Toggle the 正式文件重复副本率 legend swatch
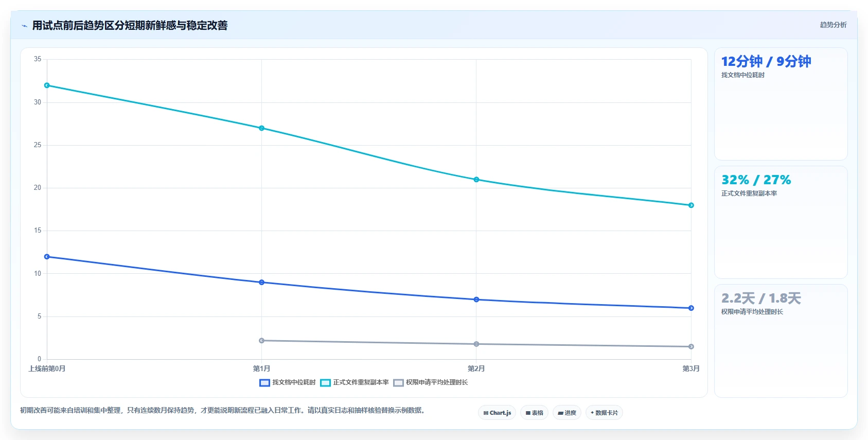The image size is (868, 440). (325, 382)
